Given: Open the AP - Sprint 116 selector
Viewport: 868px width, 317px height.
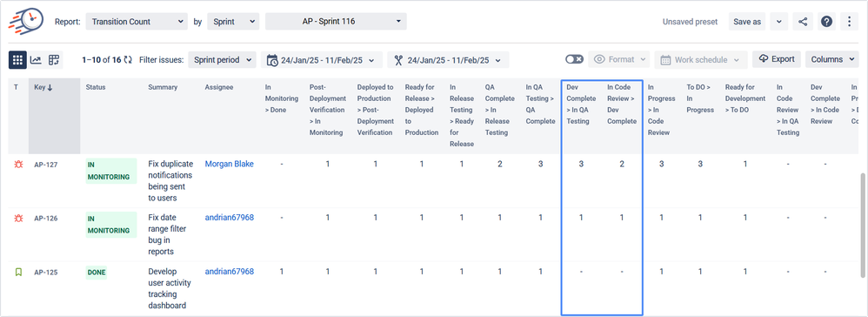Looking at the screenshot, I should tap(336, 22).
